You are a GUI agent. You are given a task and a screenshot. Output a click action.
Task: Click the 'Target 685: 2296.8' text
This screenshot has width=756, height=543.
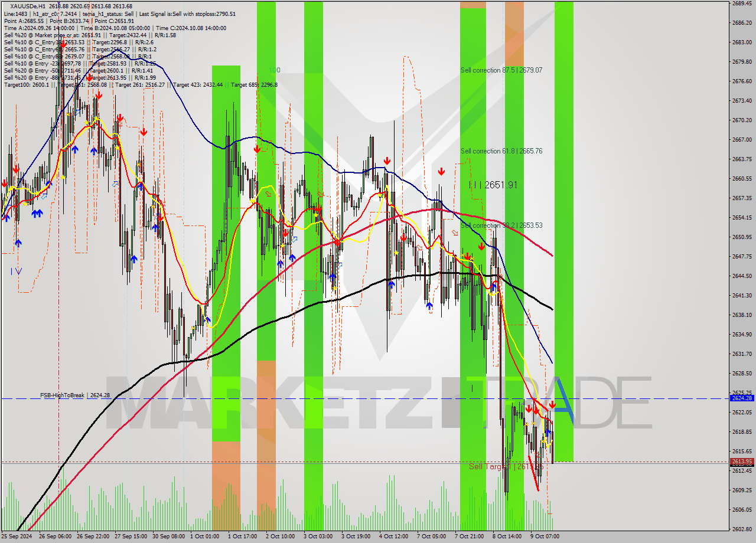[x=254, y=84]
